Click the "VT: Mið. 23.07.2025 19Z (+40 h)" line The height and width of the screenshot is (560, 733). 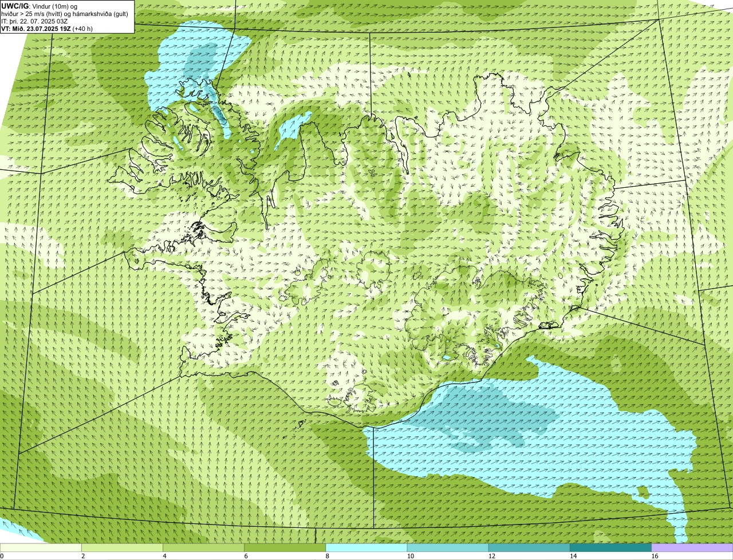pos(47,28)
